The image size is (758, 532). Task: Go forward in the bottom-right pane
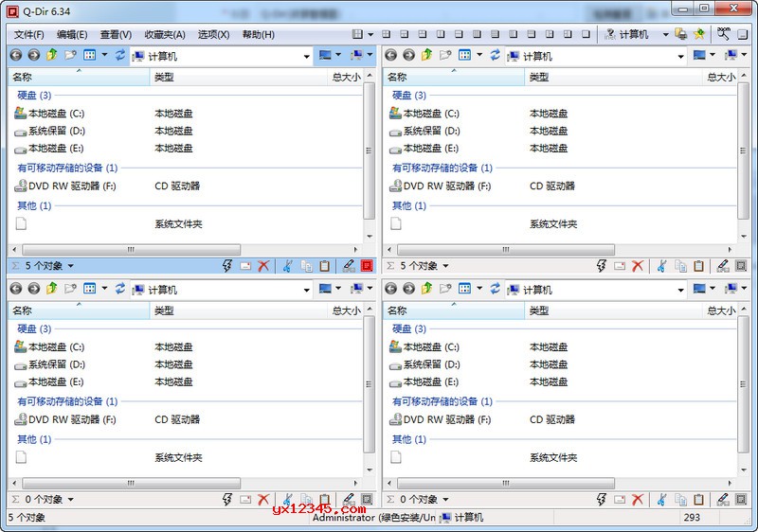(409, 289)
